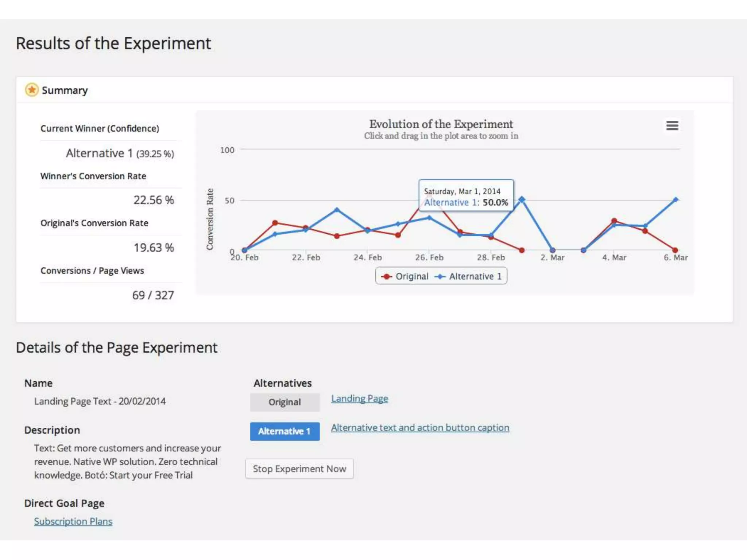Click the blue data point at 6. Mar
The width and height of the screenshot is (747, 560).
point(676,199)
